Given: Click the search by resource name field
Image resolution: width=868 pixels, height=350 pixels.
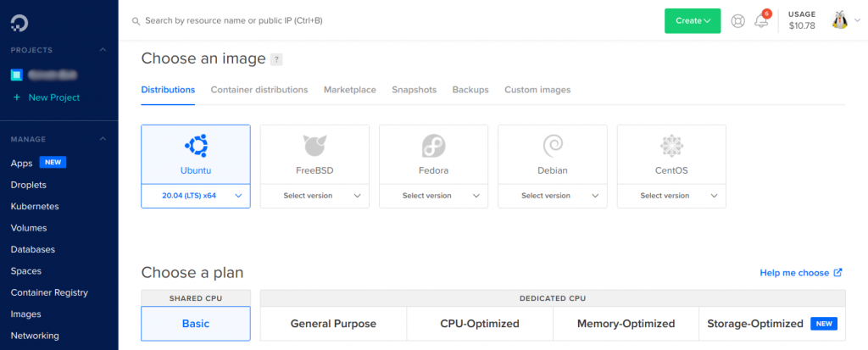Looking at the screenshot, I should click(x=234, y=21).
